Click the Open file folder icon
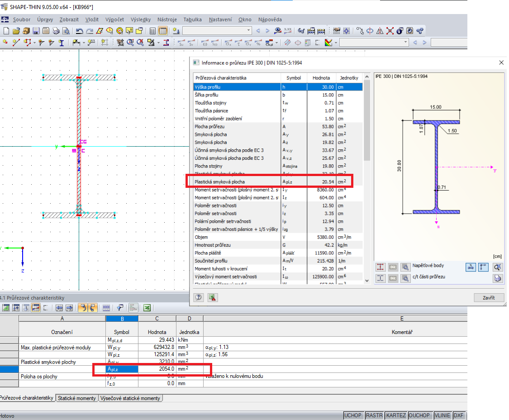 pyautogui.click(x=16, y=31)
